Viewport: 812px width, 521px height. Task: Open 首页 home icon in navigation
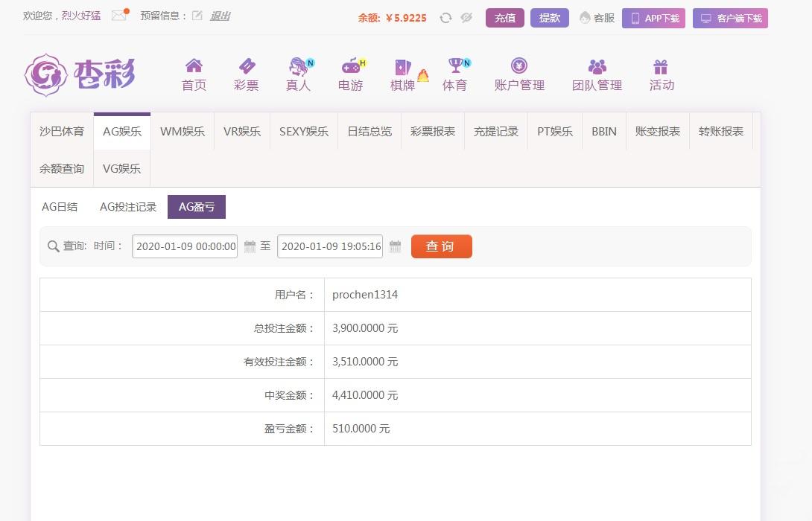point(194,66)
